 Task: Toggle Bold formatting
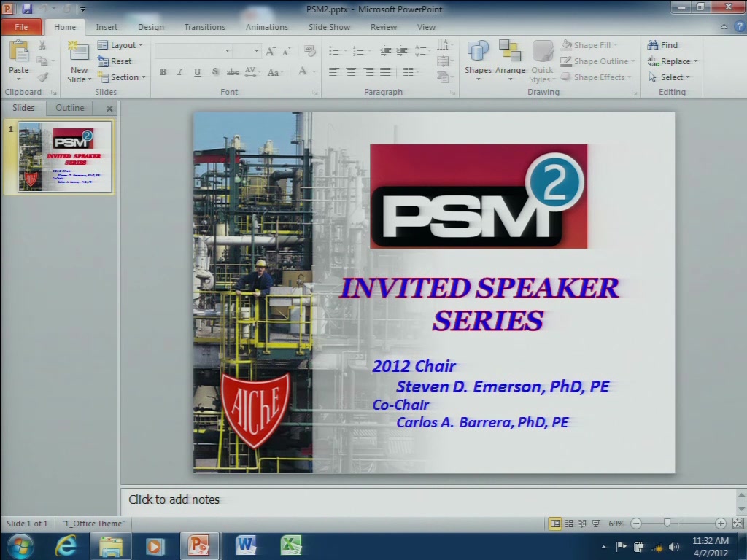(x=163, y=72)
